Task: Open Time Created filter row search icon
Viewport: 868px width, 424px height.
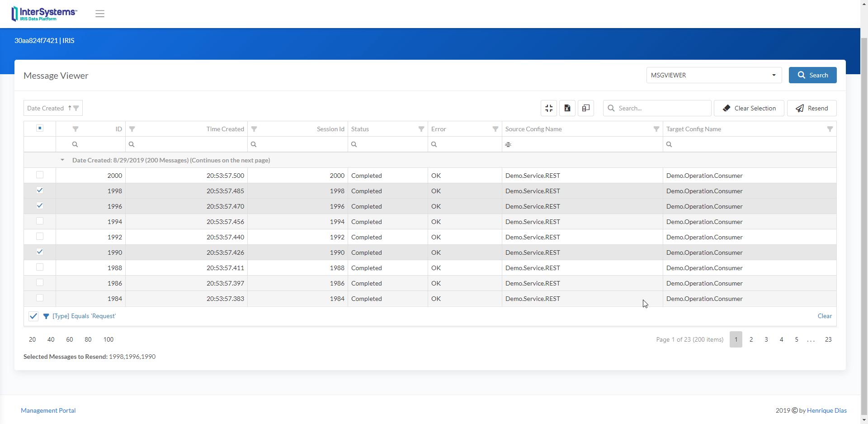Action: tap(132, 144)
